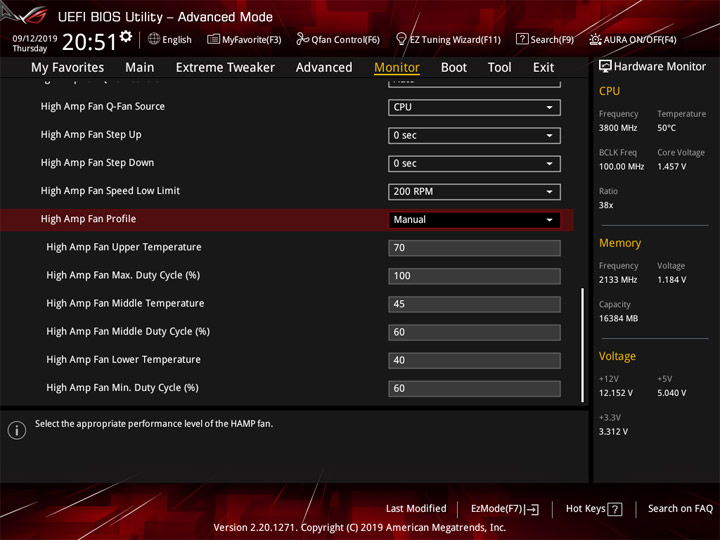This screenshot has height=540, width=720.
Task: Click the Memory Frequency 2133 MHz value
Action: click(618, 280)
